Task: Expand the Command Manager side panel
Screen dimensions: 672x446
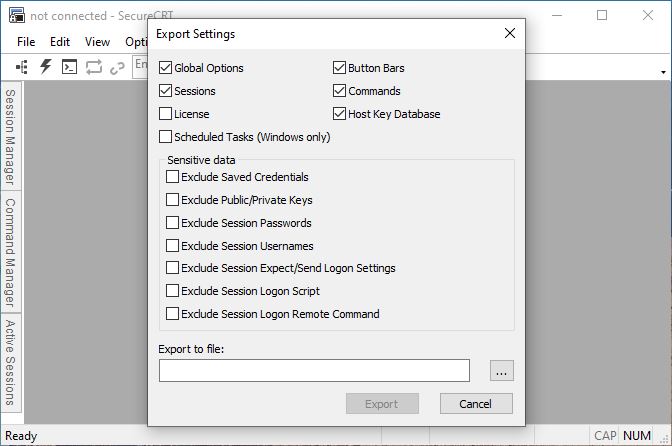Action: [x=10, y=253]
